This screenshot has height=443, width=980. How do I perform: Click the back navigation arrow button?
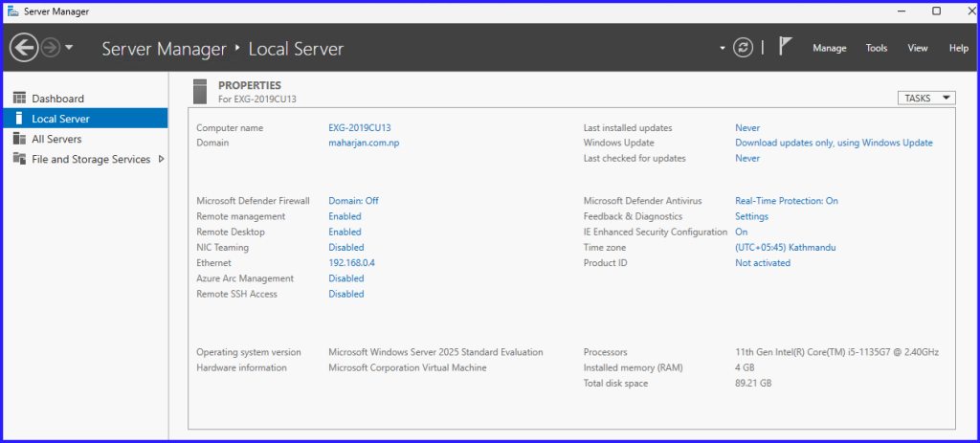pos(24,48)
